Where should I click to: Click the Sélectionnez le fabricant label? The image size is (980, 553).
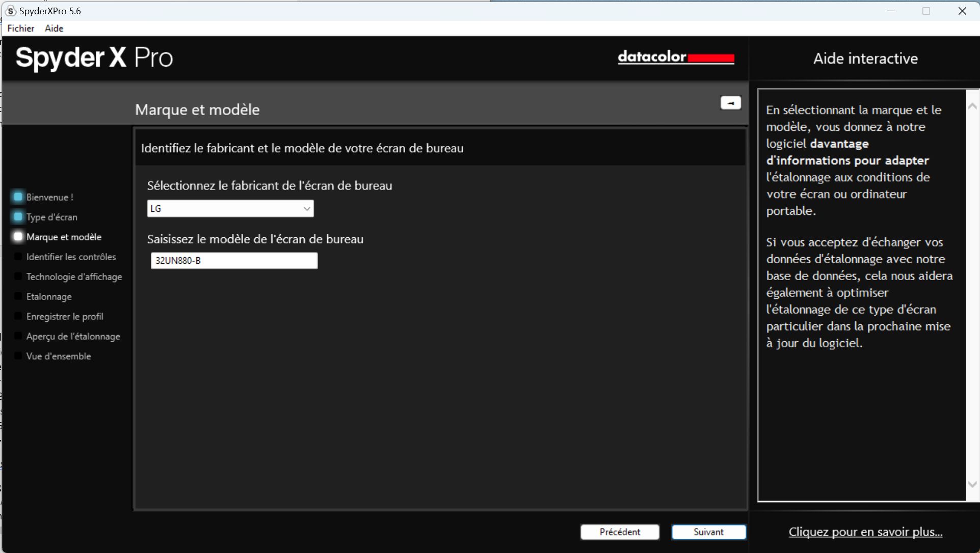click(270, 185)
